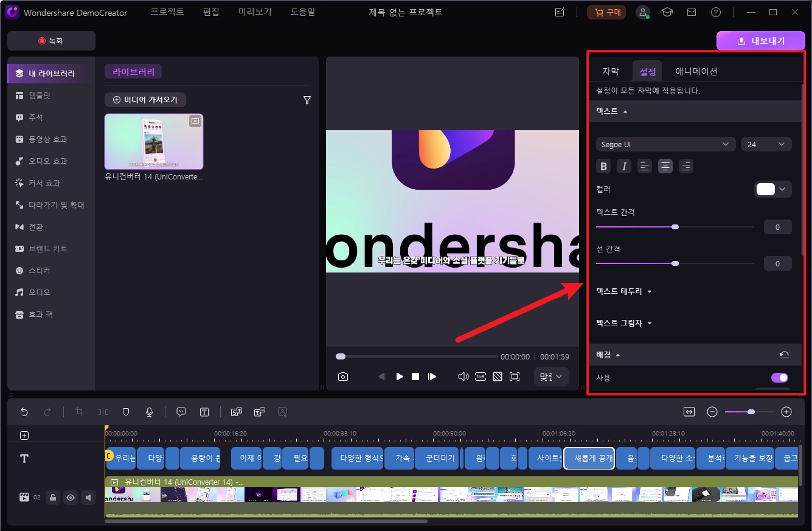Screen dimensions: 812x531
Task: Fit the timeline to window width
Action: [x=689, y=412]
